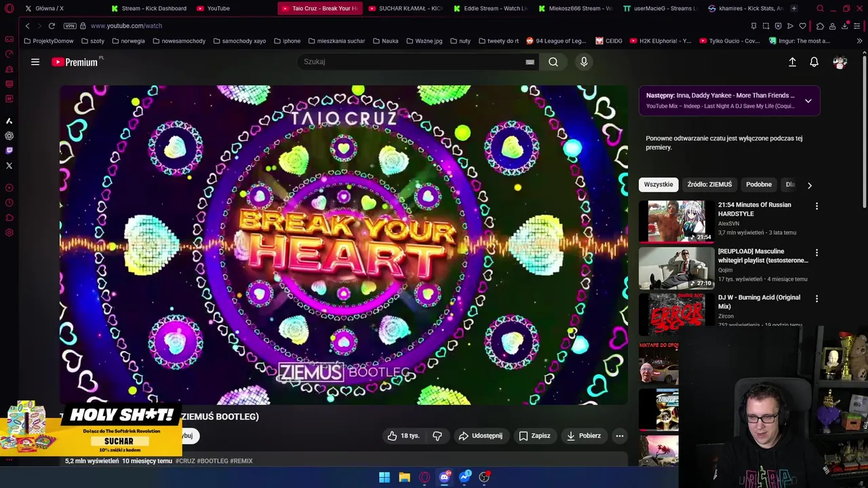868x488 pixels.
Task: Open X panel in Opera sidebar
Action: (x=9, y=165)
